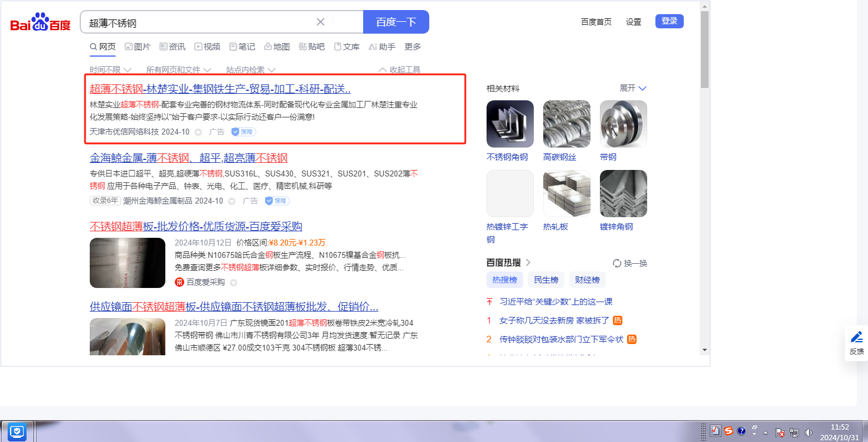This screenshot has width=868, height=442.
Task: Click the document checkmark icon in the tray
Action: tap(716, 431)
